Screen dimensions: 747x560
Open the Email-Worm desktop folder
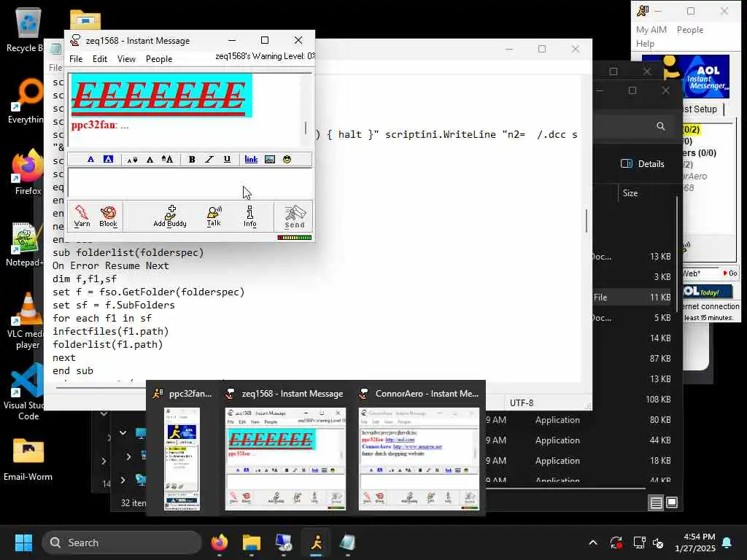pos(28,459)
